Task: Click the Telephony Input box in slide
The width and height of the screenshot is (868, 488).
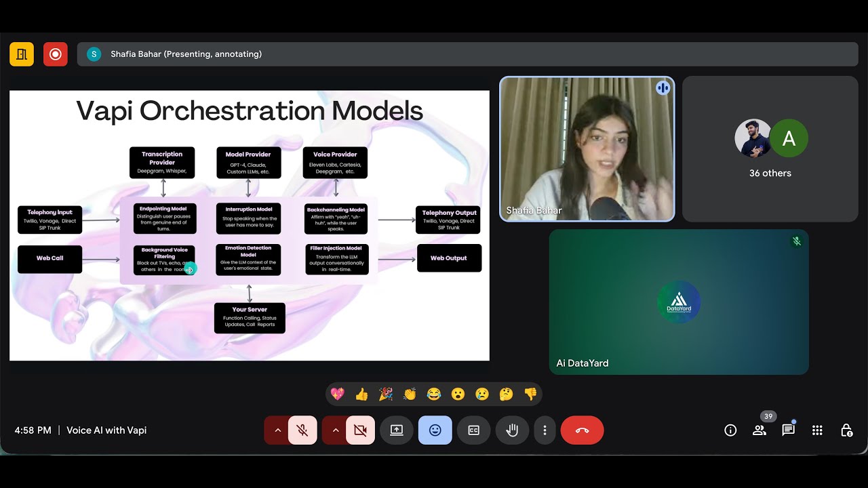Action: point(50,220)
